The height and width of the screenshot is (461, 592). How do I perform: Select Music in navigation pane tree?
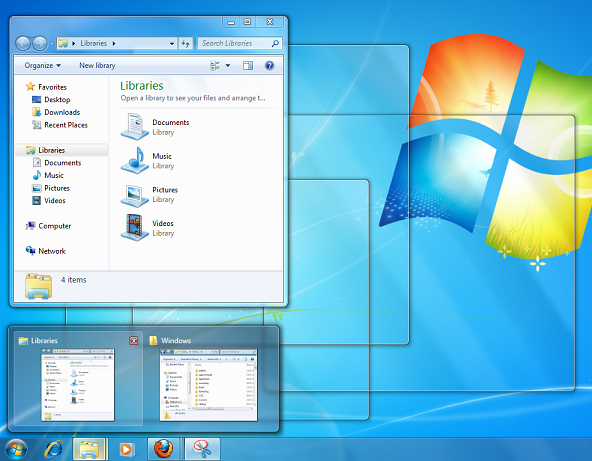point(54,176)
